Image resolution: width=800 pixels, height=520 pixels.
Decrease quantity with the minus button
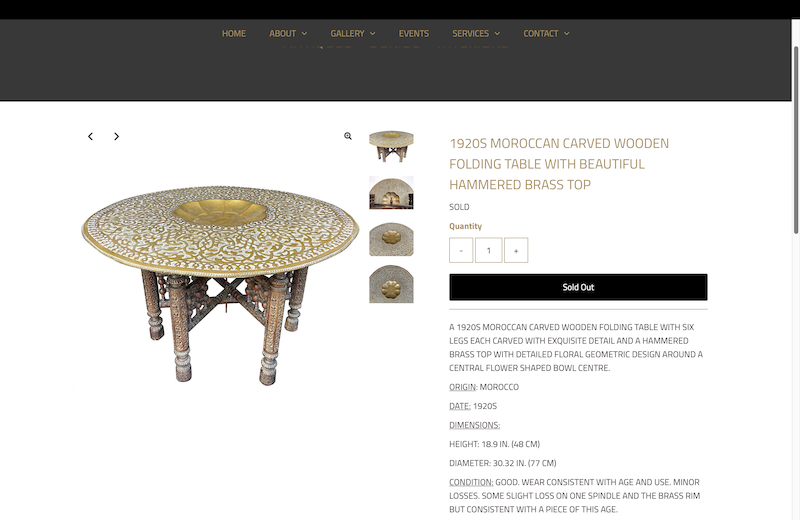[461, 250]
